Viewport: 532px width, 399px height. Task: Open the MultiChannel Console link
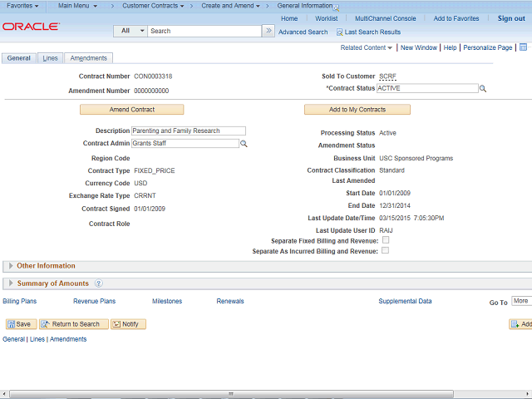pos(385,18)
